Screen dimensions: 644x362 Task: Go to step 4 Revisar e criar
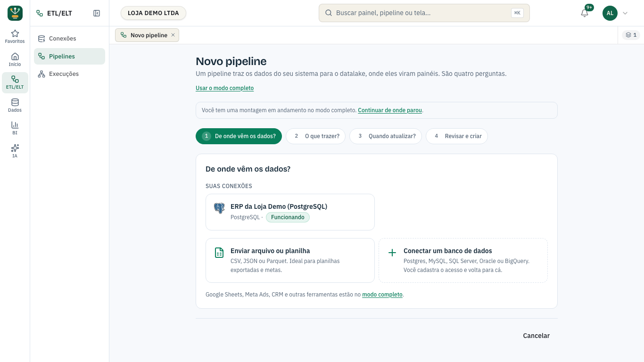tap(456, 136)
